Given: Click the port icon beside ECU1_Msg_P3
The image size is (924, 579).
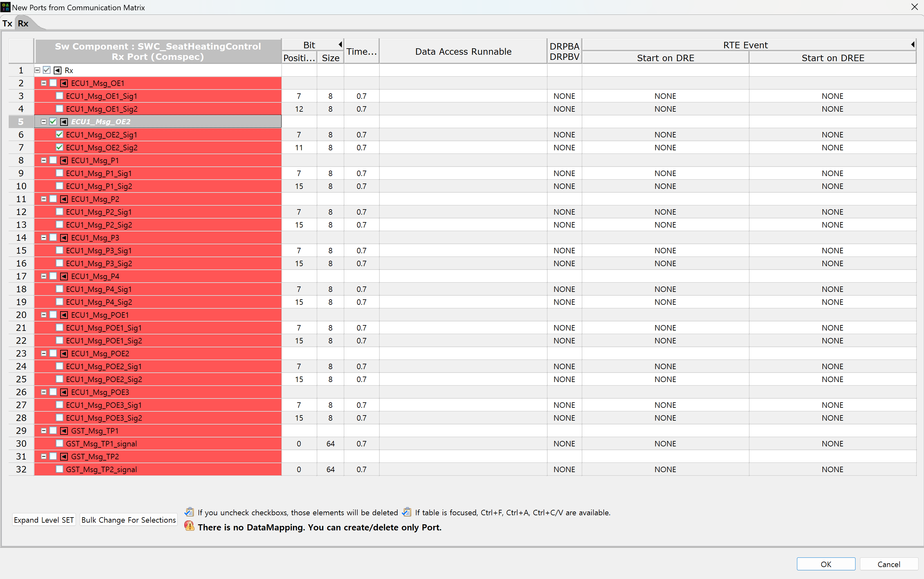Looking at the screenshot, I should coord(64,238).
